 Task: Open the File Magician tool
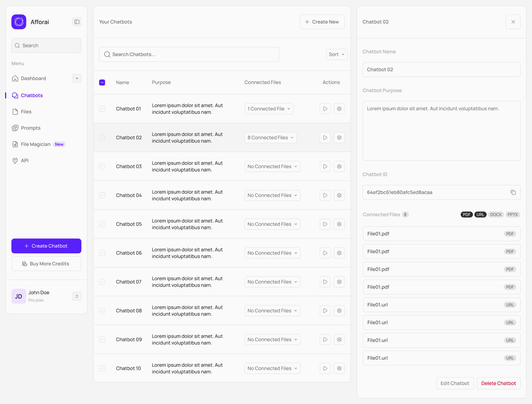[35, 144]
